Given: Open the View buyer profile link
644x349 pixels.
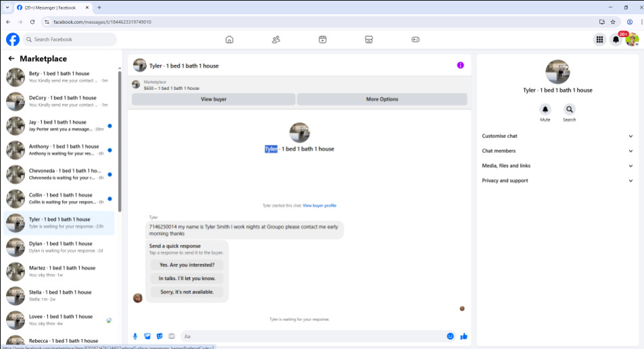Looking at the screenshot, I should point(319,206).
